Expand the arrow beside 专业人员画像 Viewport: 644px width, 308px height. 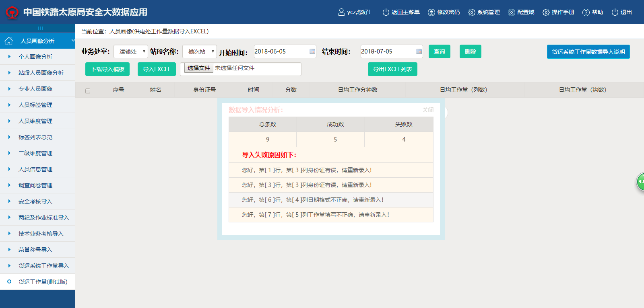pyautogui.click(x=9, y=88)
